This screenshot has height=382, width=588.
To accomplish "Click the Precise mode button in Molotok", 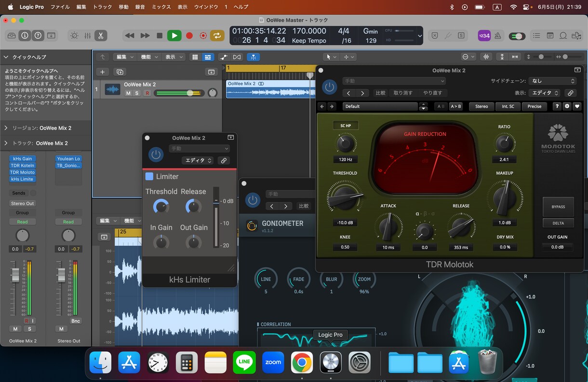I will (x=534, y=106).
